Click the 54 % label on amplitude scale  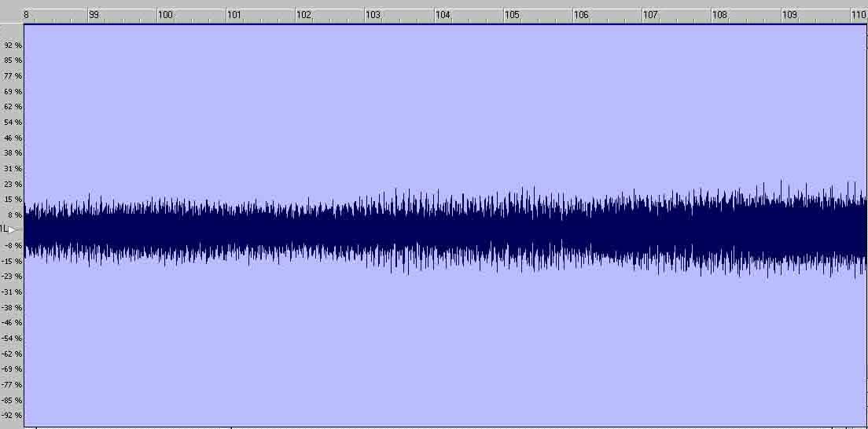click(x=13, y=123)
